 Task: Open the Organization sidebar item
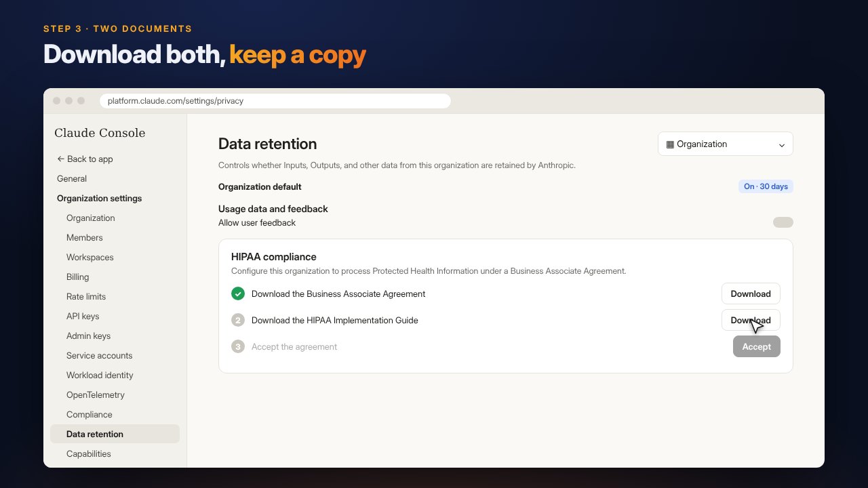pyautogui.click(x=91, y=218)
